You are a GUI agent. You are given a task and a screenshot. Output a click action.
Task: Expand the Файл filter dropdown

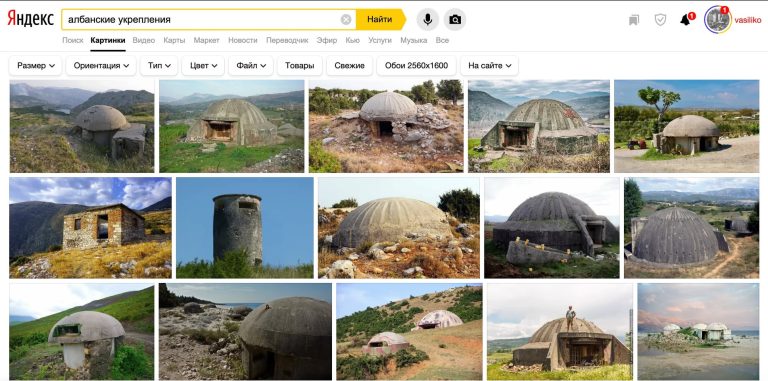(x=251, y=66)
